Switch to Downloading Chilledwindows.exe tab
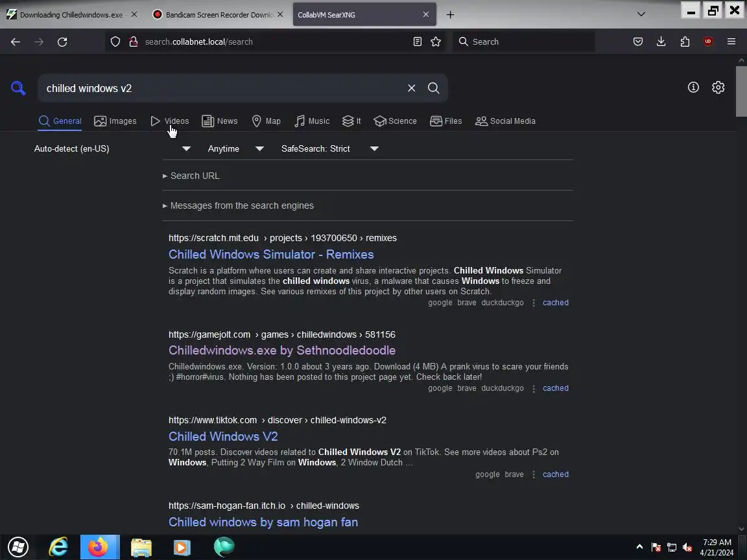 click(x=71, y=15)
